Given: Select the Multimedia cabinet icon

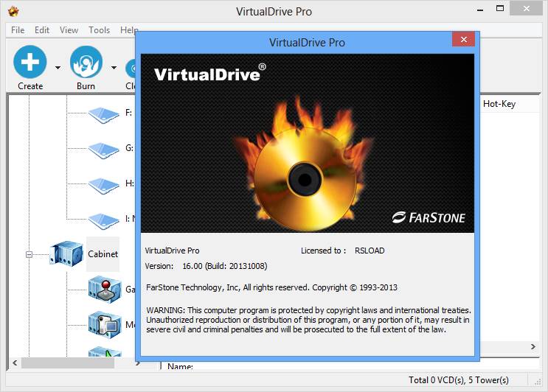Looking at the screenshot, I should (105, 325).
